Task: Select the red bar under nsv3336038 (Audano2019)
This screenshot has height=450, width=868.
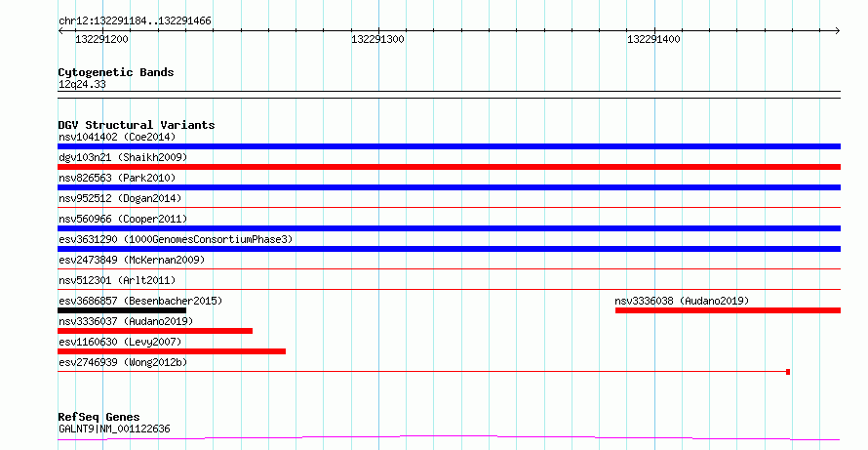Action: [728, 310]
